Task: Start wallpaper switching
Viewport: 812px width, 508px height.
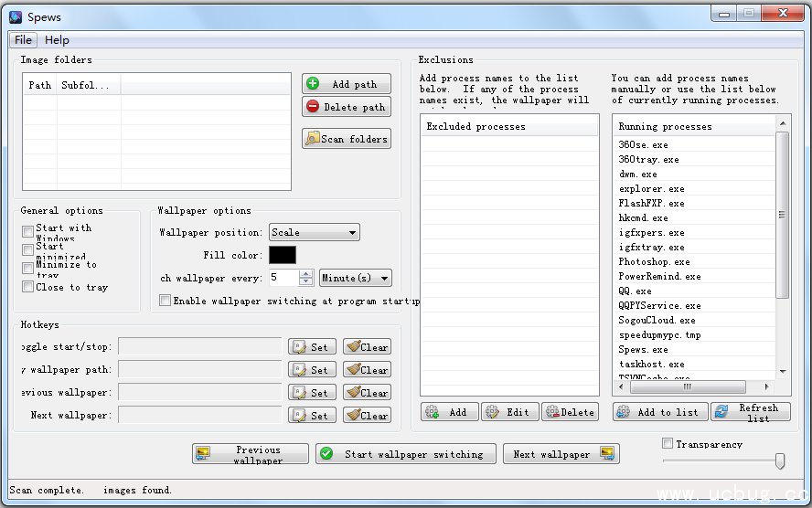Action: point(405,454)
